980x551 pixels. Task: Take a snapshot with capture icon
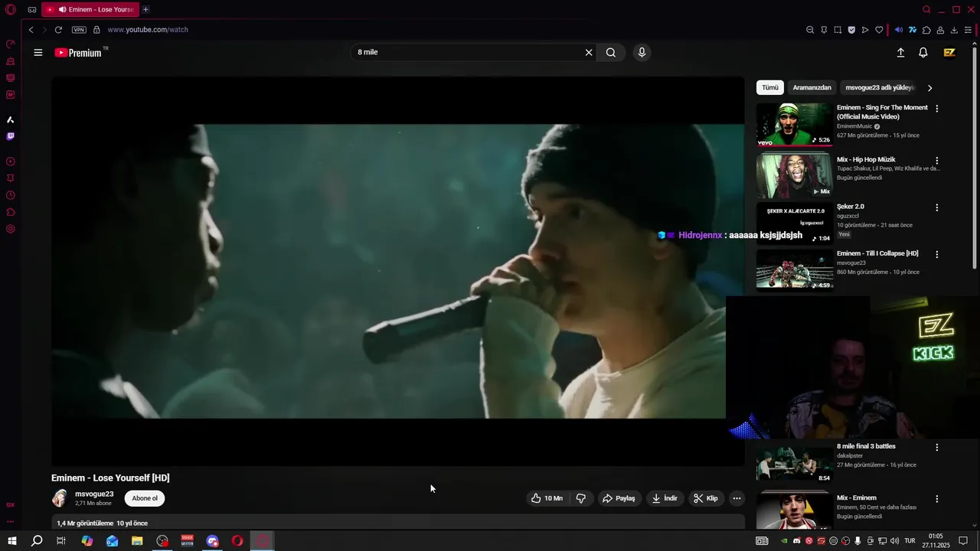[838, 30]
